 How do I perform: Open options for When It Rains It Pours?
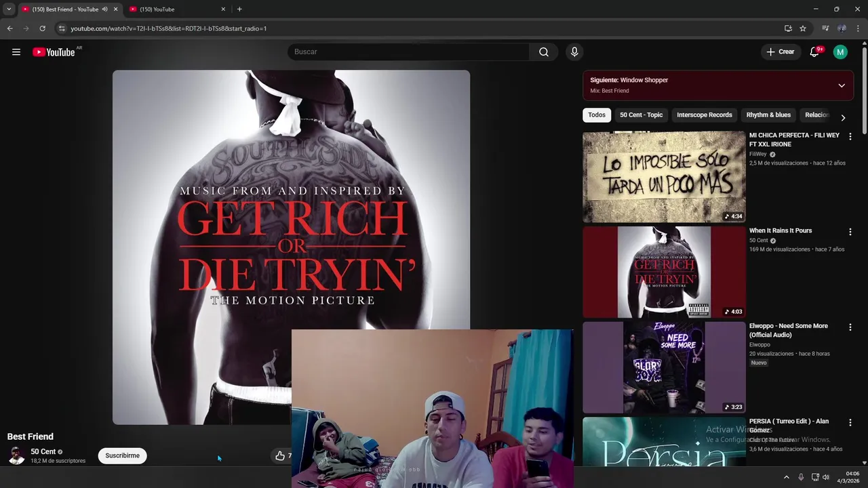click(850, 232)
